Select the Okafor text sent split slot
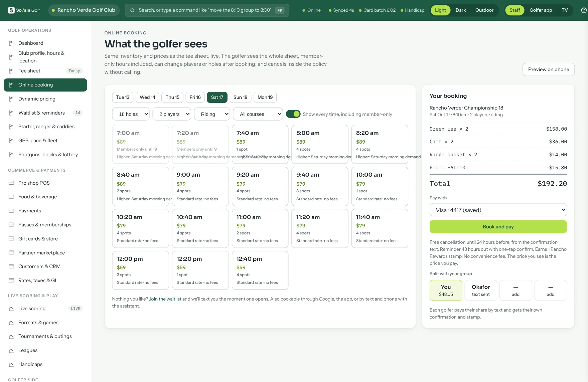The width and height of the screenshot is (588, 382). (x=481, y=291)
